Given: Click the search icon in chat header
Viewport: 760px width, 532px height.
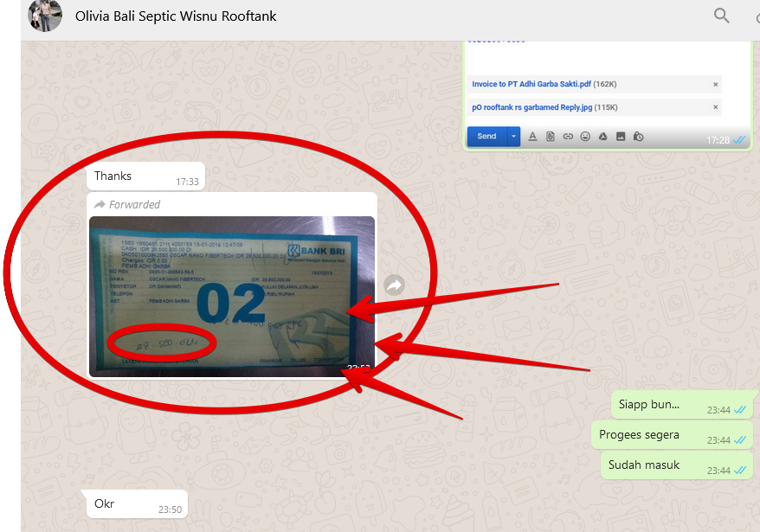Looking at the screenshot, I should coord(721,16).
